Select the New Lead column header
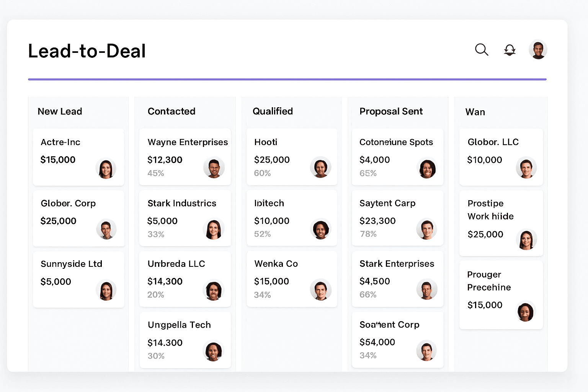This screenshot has width=588, height=392. click(x=60, y=111)
